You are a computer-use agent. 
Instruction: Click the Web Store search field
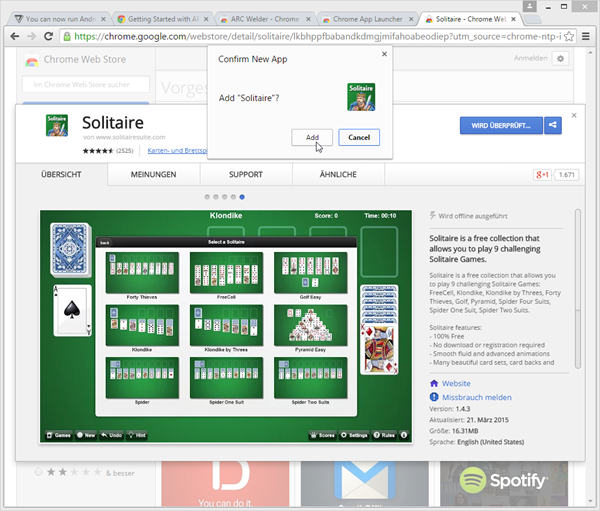86,85
